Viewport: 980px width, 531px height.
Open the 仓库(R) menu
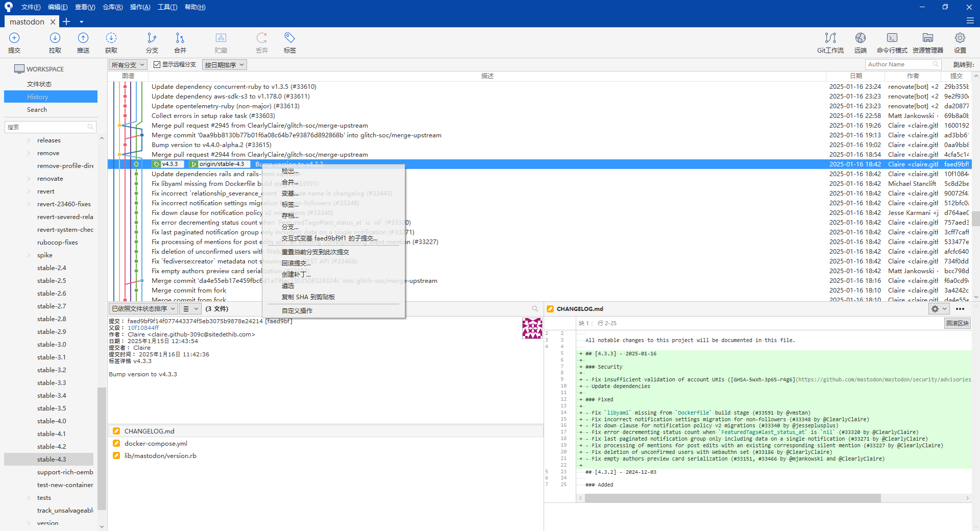112,7
